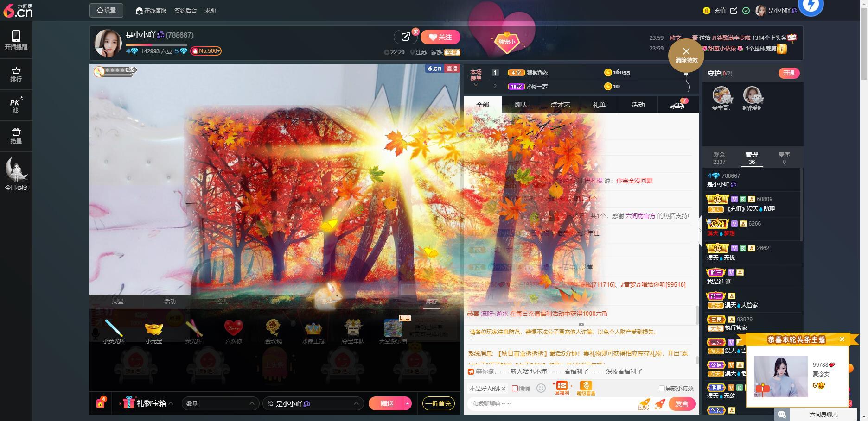Click the 6.cn logo
Viewport: 868px width, 421px height.
point(17,10)
